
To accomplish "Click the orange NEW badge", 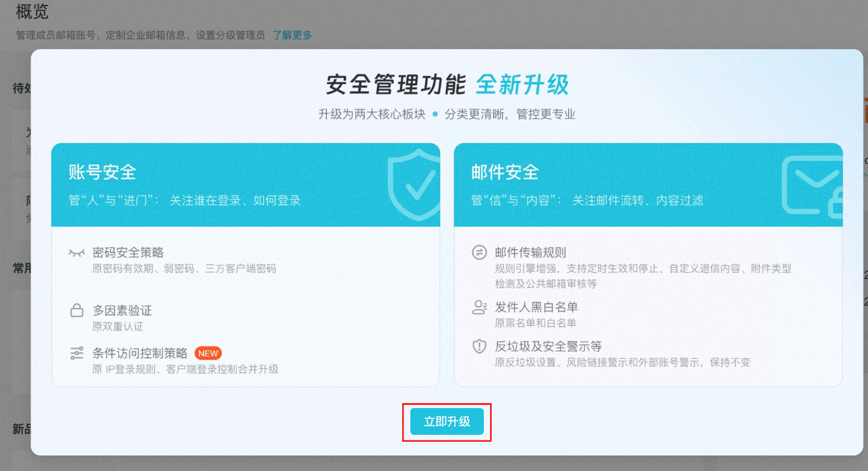I will click(208, 353).
